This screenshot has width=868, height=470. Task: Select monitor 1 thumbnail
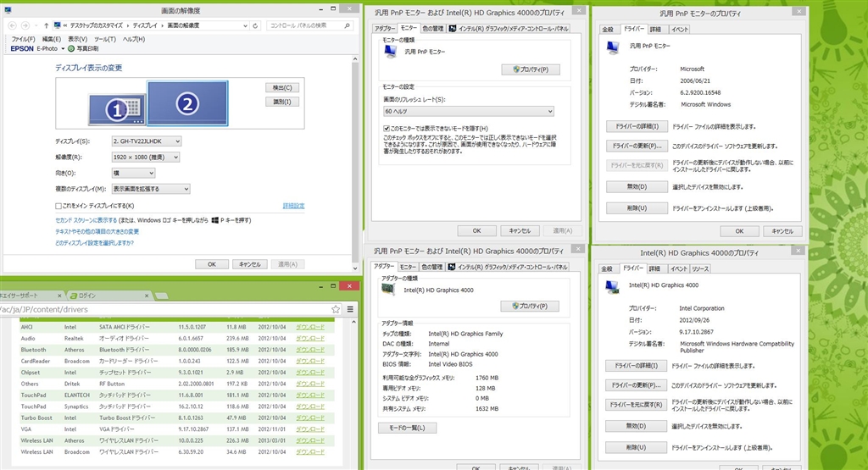pos(117,109)
